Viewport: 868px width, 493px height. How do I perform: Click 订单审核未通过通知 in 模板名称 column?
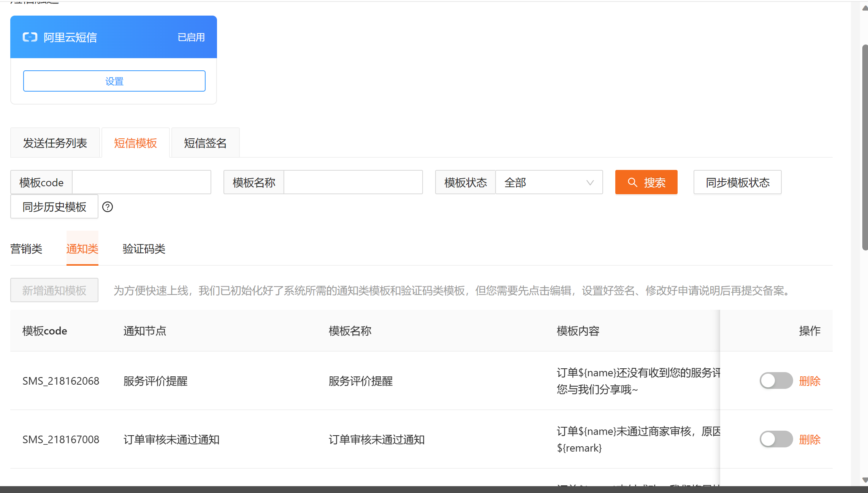pos(377,439)
